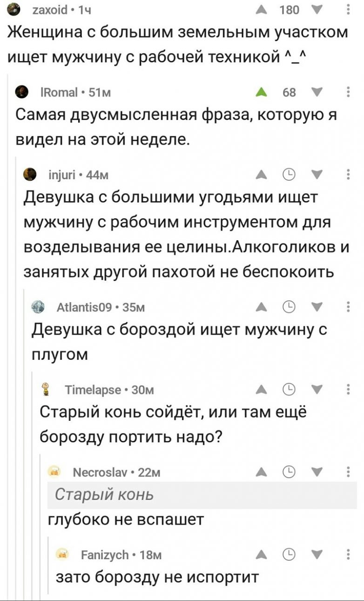
Task: Downvote IRomal's comment
Action: [319, 92]
